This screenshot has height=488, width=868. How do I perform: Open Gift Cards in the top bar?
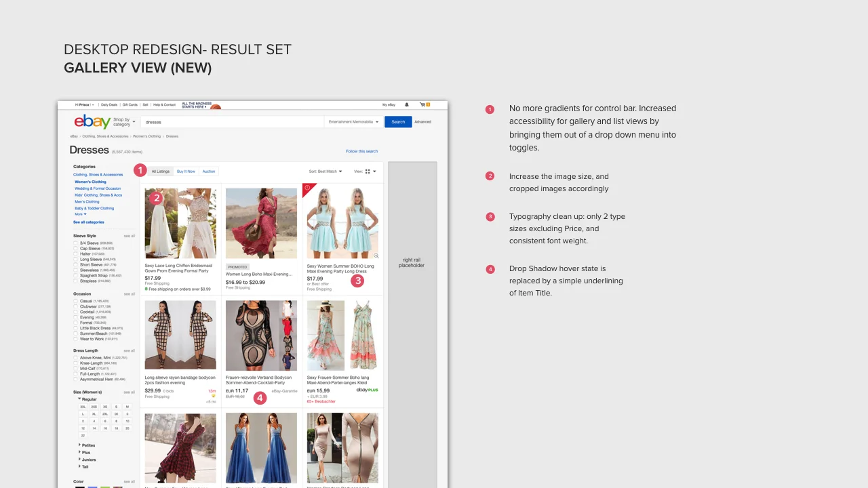tap(130, 104)
